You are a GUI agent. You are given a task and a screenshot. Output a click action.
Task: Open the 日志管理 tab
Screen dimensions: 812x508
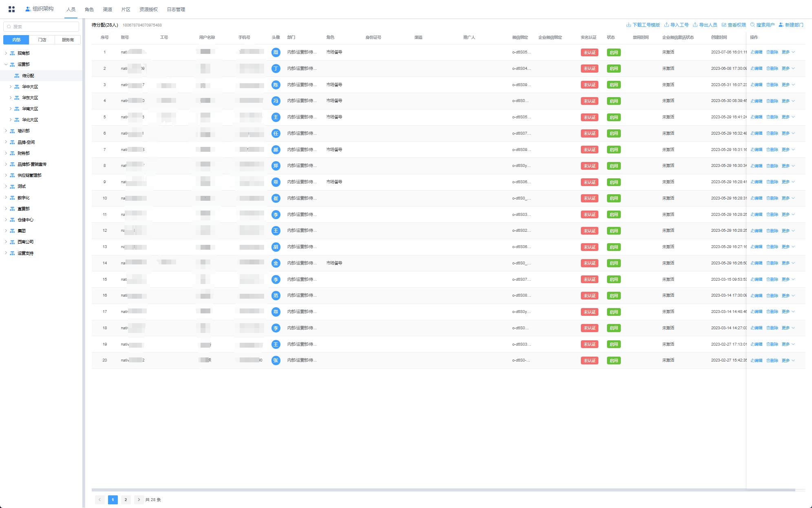click(x=176, y=9)
